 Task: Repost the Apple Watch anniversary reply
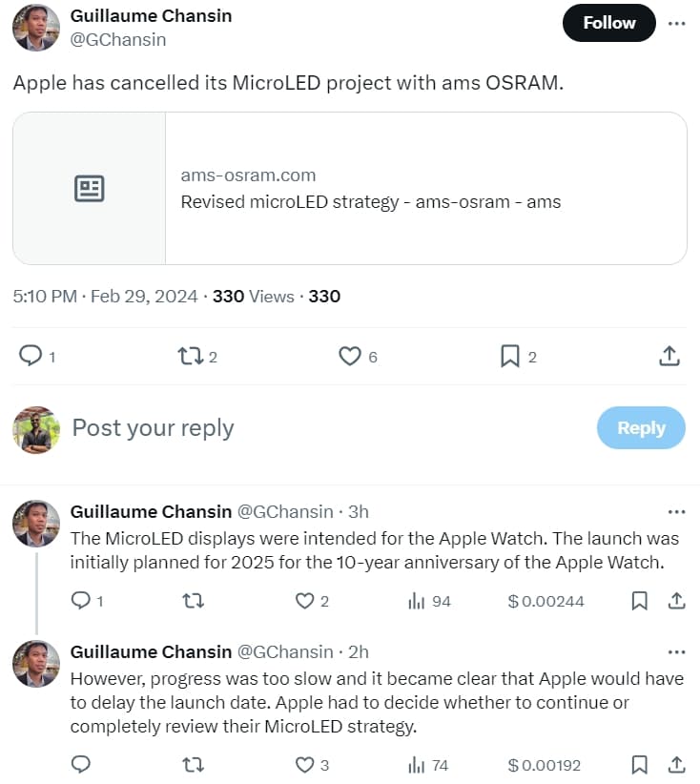(193, 601)
